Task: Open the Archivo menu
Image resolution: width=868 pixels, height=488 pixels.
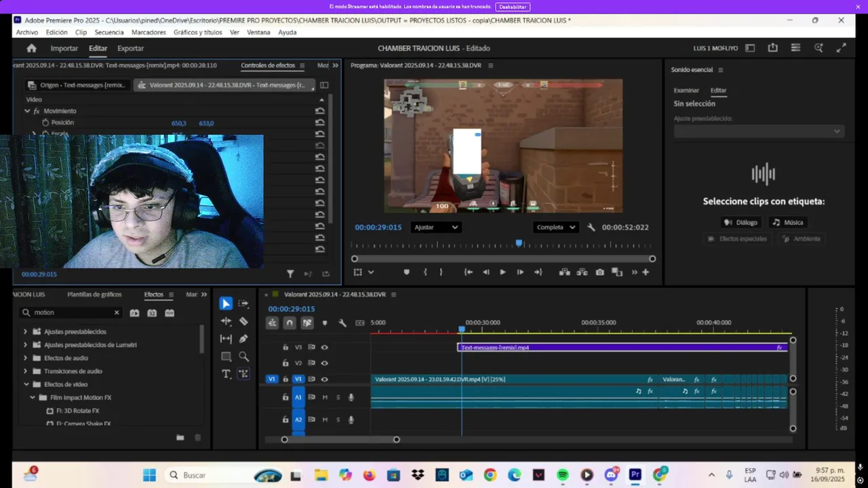Action: point(27,33)
